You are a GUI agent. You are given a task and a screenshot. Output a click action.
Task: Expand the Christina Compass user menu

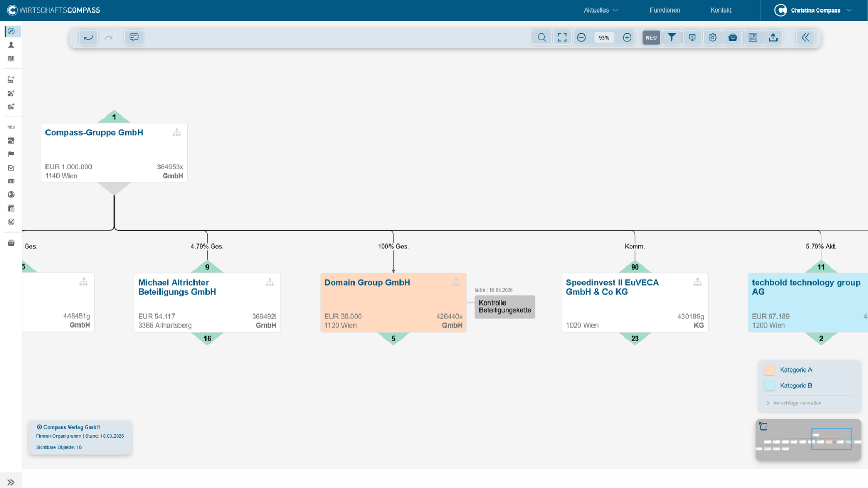[x=814, y=10]
